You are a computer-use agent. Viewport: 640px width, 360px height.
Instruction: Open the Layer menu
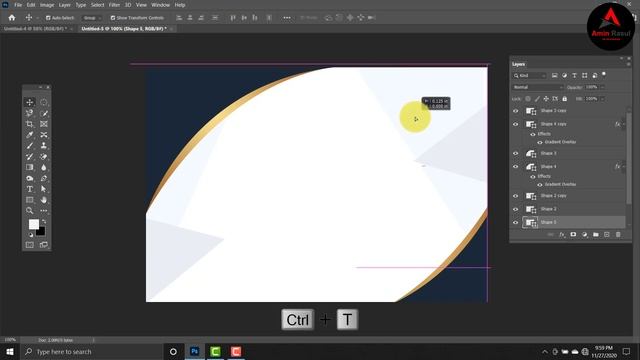click(x=64, y=5)
